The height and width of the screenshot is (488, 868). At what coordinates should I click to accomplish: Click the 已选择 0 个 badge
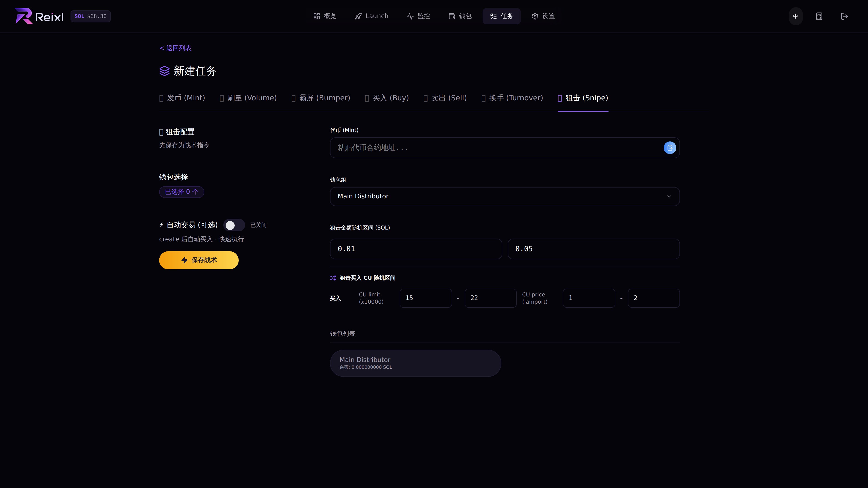[x=182, y=192]
